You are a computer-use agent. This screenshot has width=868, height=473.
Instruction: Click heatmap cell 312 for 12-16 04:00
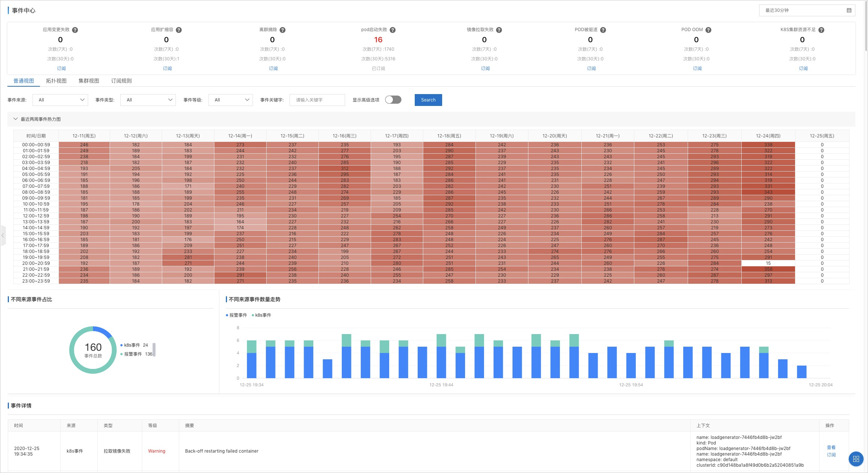(x=344, y=169)
